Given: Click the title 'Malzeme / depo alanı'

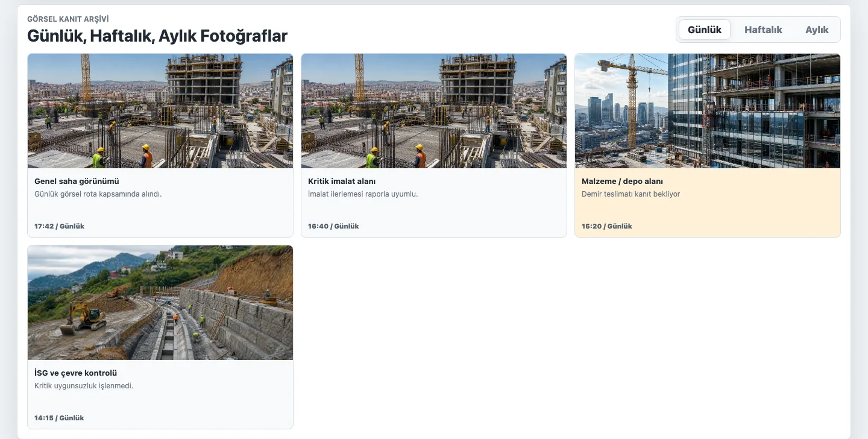Looking at the screenshot, I should point(622,181).
